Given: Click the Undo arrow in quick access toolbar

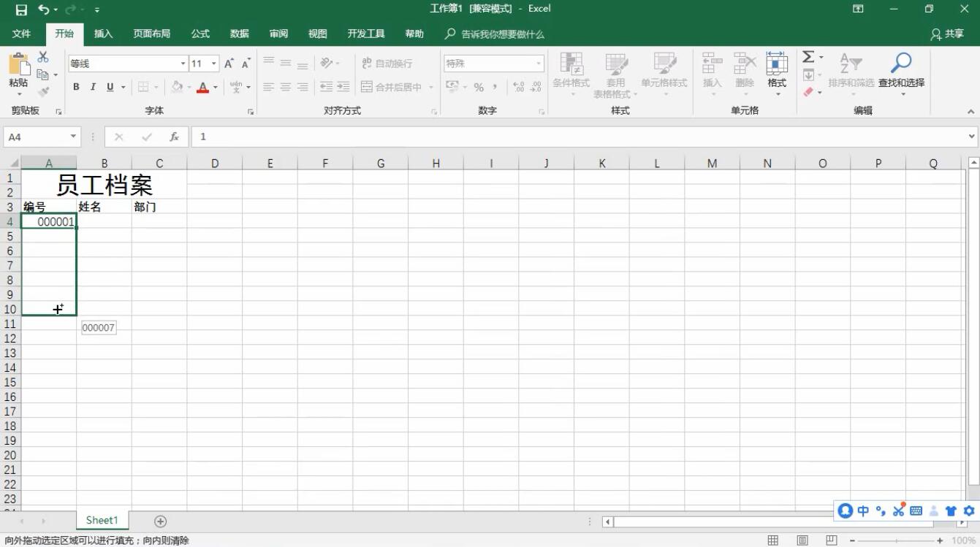Looking at the screenshot, I should (44, 9).
